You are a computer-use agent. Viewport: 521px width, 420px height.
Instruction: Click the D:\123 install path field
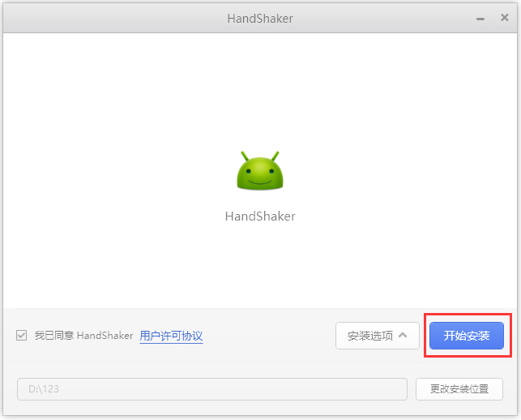(212, 389)
